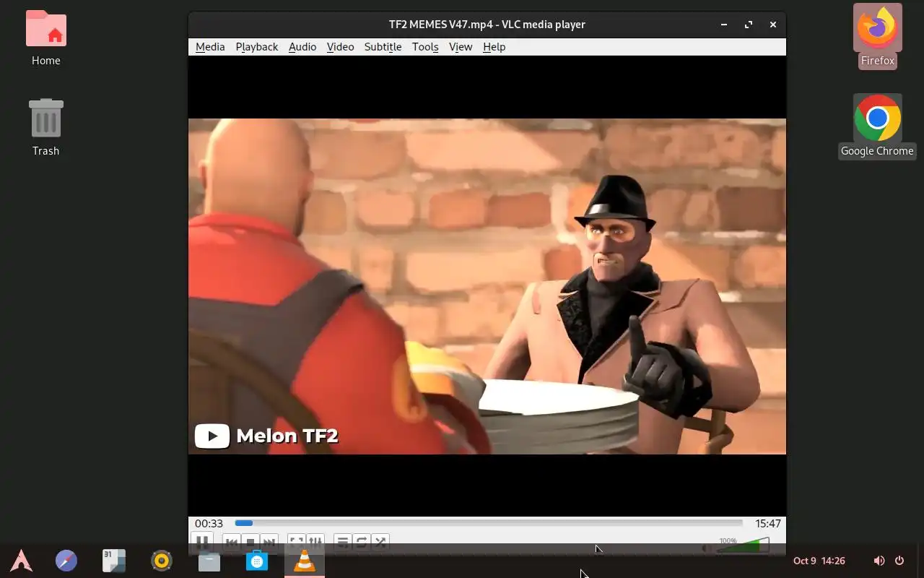Close the VLC media player window
The width and height of the screenshot is (924, 578).
(773, 25)
